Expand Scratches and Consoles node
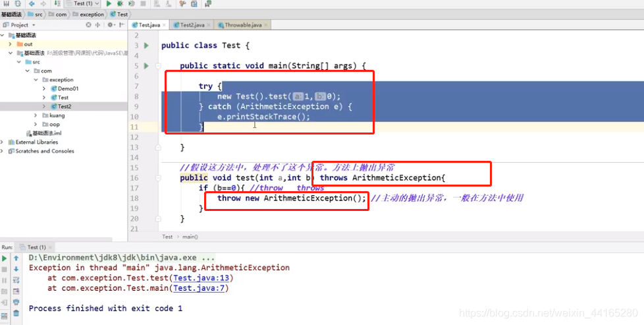 pyautogui.click(x=2, y=151)
